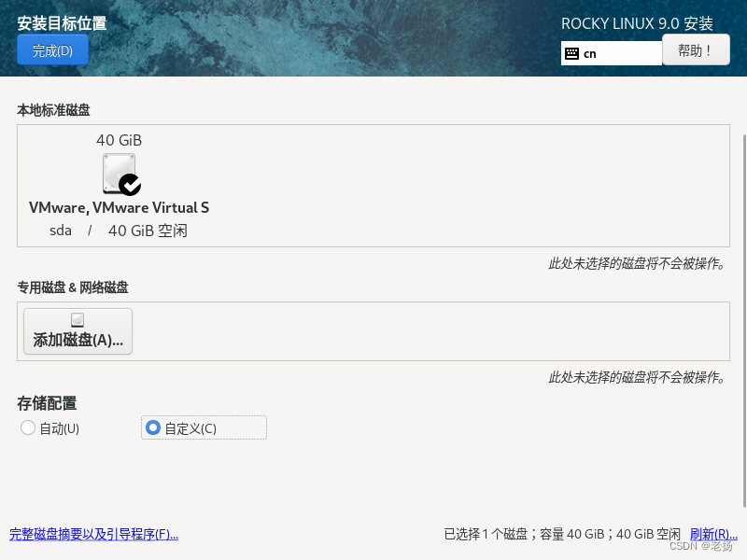
Task: Click the 40 GiB size label above disk
Action: tap(120, 141)
